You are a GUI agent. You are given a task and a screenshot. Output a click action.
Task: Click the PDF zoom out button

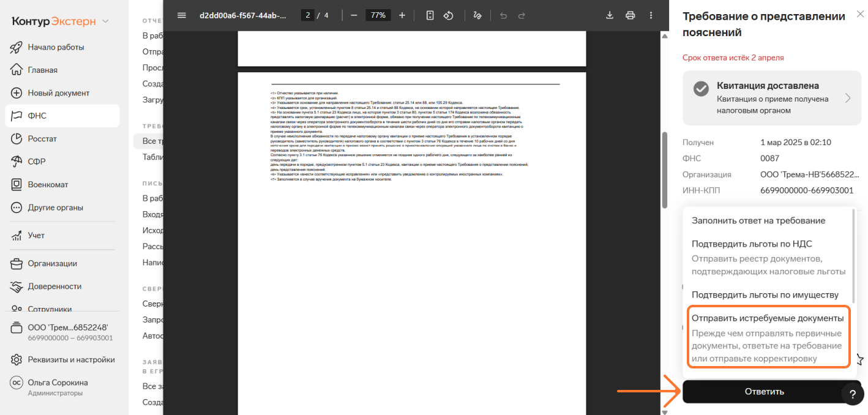pos(354,15)
